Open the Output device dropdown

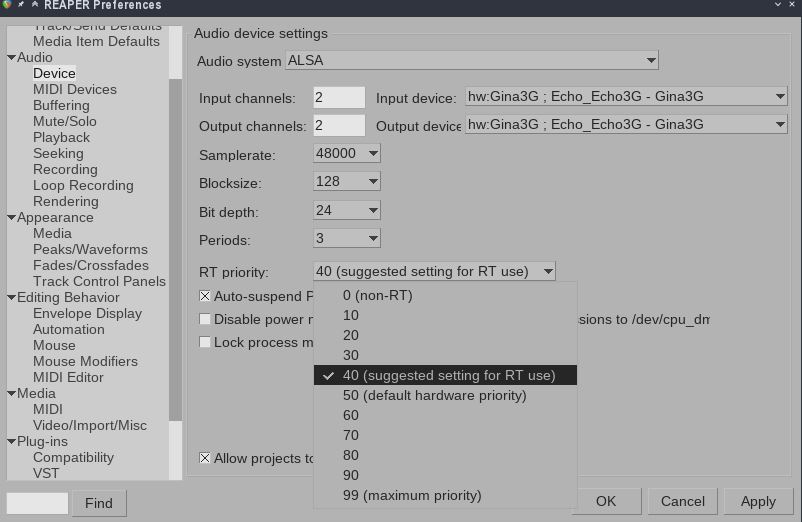coord(626,124)
